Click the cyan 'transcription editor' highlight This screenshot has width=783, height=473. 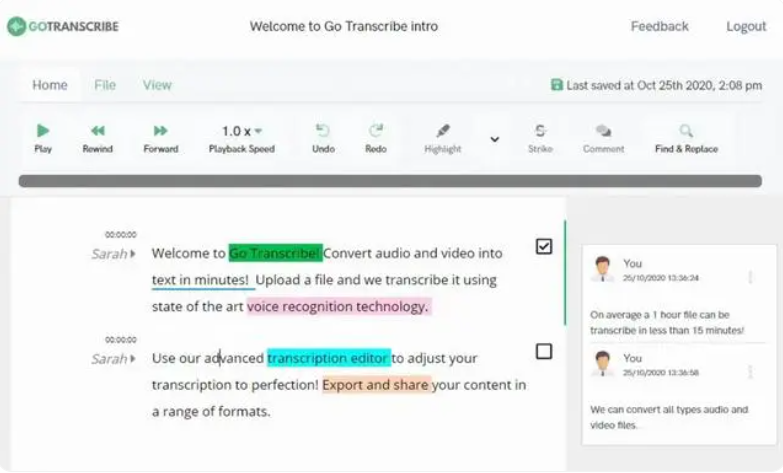(329, 358)
